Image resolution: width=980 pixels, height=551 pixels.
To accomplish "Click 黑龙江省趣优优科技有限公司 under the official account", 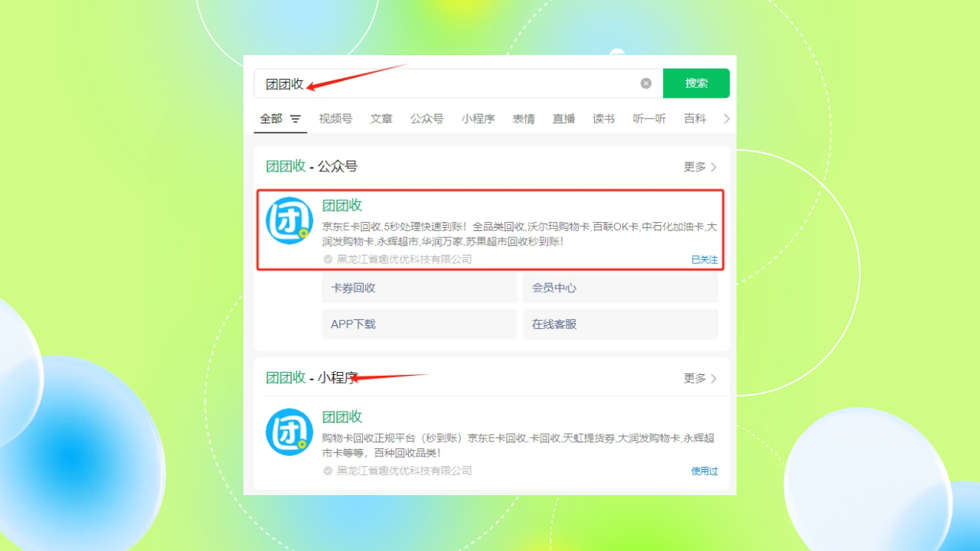I will coord(404,259).
